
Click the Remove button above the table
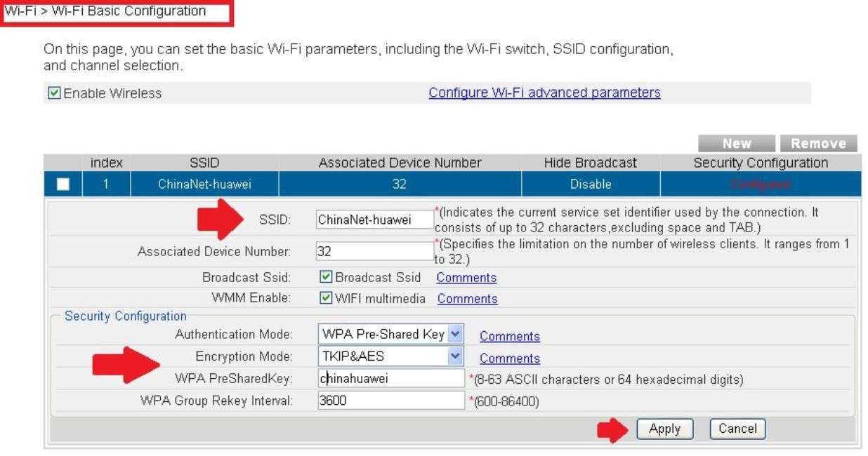click(818, 143)
